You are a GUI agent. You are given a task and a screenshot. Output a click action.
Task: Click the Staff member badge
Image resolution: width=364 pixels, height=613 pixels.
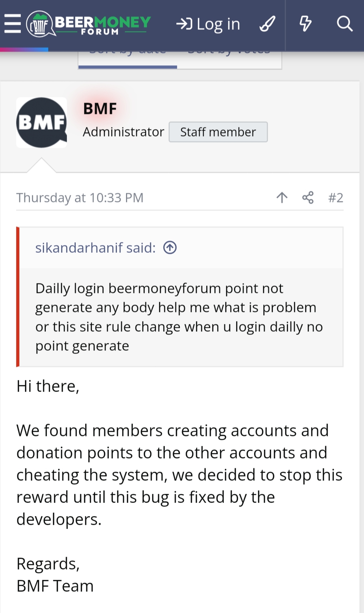pos(218,132)
